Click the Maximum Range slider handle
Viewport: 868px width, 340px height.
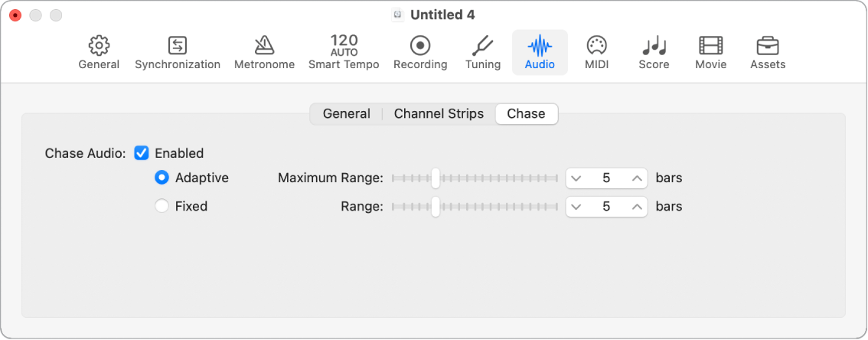pyautogui.click(x=436, y=178)
